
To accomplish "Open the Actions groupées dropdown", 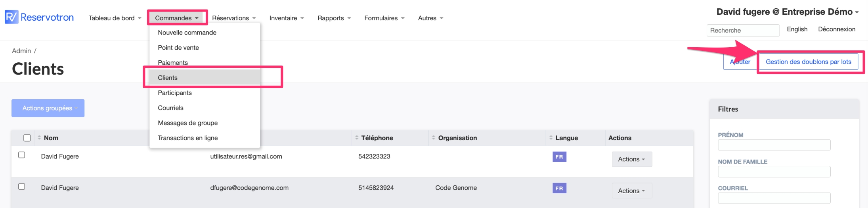I will (48, 108).
